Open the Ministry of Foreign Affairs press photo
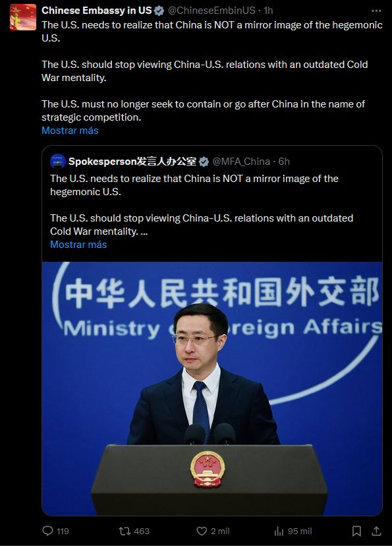 point(212,388)
